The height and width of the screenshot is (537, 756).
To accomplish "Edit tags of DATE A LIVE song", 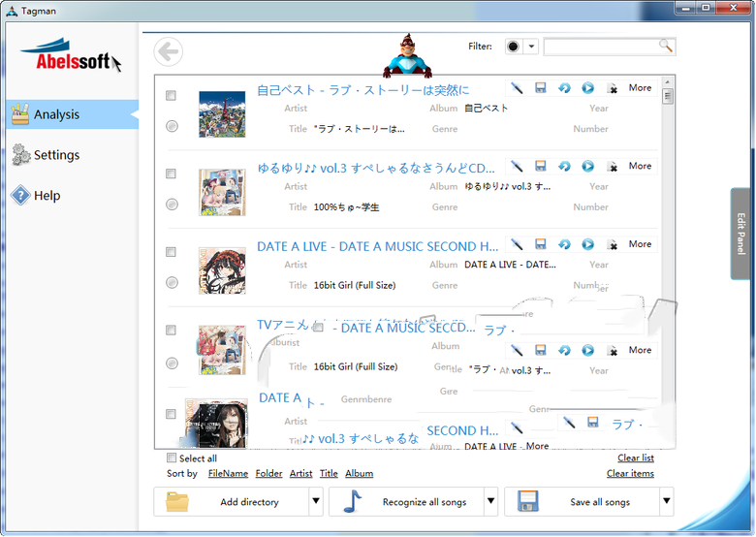I will tap(517, 244).
